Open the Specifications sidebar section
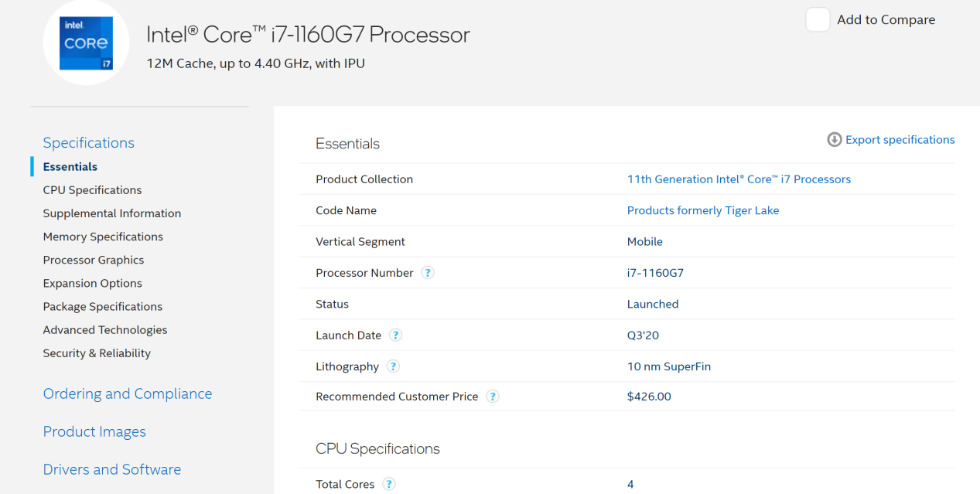Image resolution: width=980 pixels, height=494 pixels. click(x=89, y=143)
